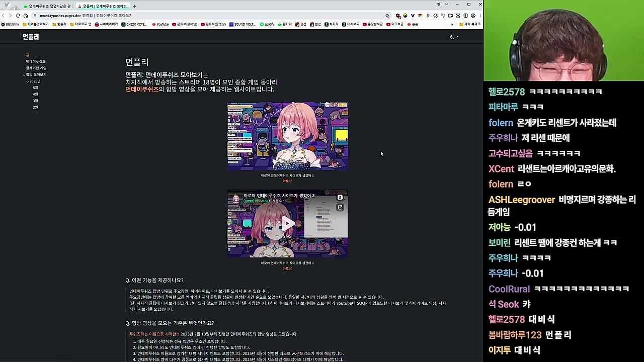Click chat username ASHLeegroover

(522, 200)
